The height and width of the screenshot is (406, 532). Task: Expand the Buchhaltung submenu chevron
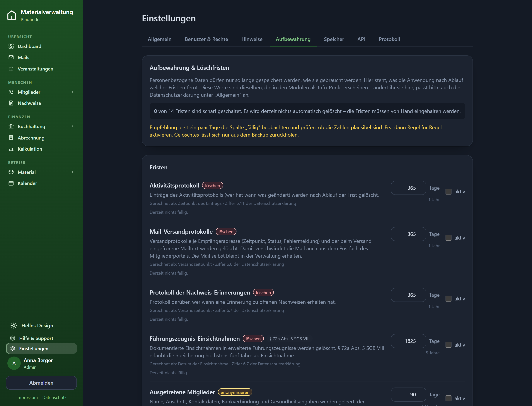[x=72, y=126]
